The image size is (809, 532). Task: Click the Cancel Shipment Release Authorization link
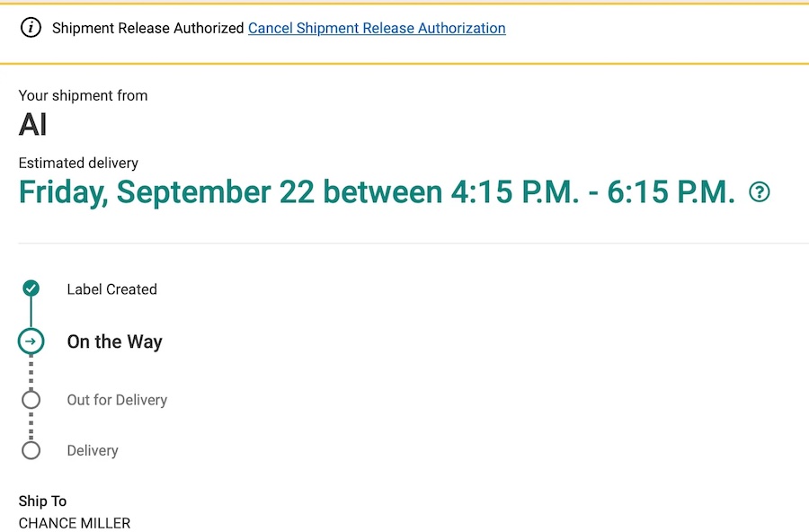pyautogui.click(x=377, y=28)
